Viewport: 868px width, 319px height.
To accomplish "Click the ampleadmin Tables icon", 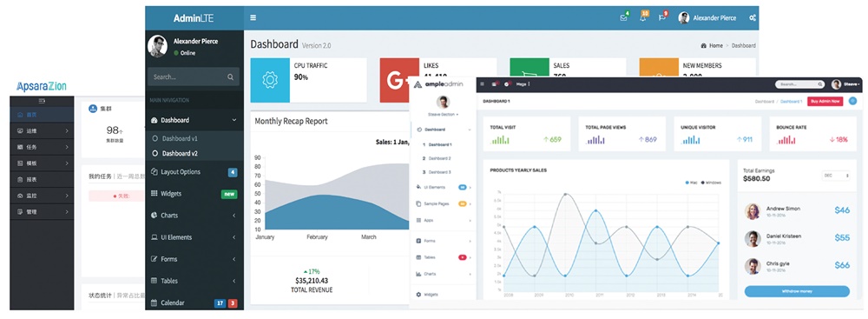I will coord(418,257).
